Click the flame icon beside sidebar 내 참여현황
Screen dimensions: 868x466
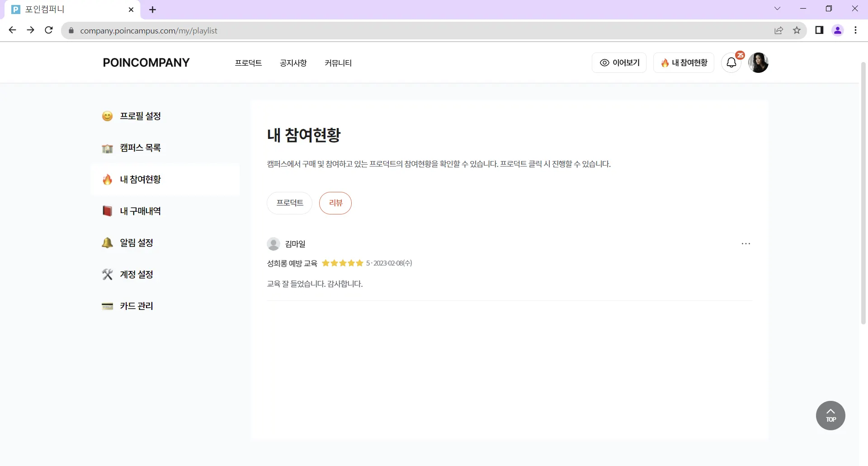click(107, 180)
